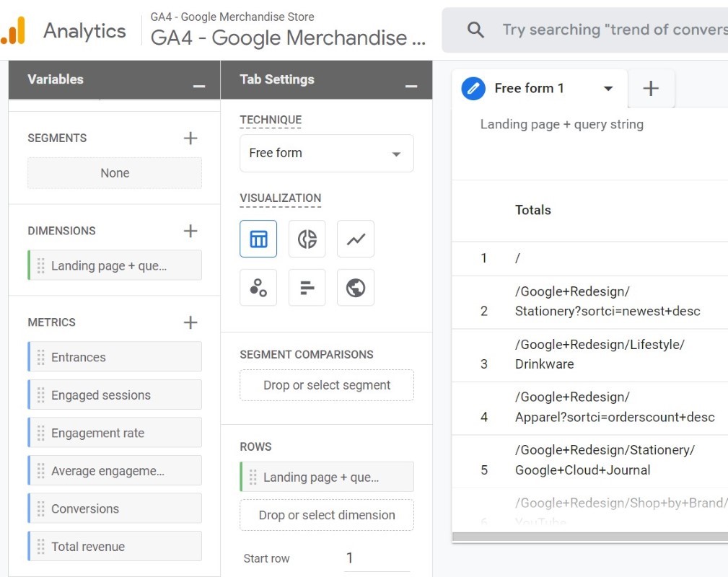Add a new segment with plus icon
The height and width of the screenshot is (577, 728).
[x=190, y=138]
